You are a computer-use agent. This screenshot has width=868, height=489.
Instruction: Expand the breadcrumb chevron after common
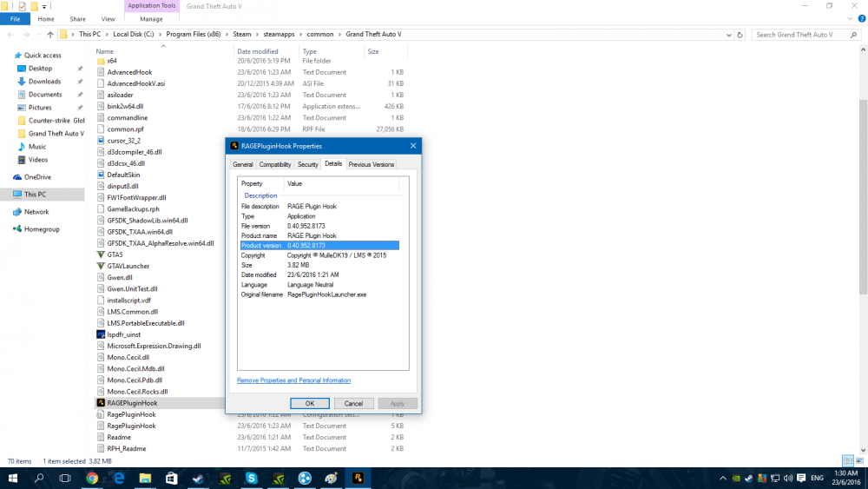tap(339, 35)
